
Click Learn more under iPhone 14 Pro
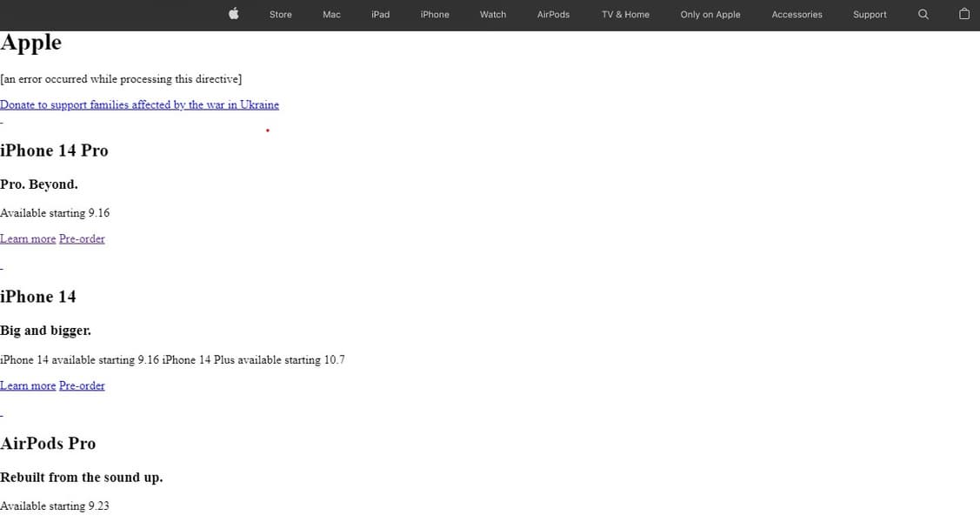28,238
